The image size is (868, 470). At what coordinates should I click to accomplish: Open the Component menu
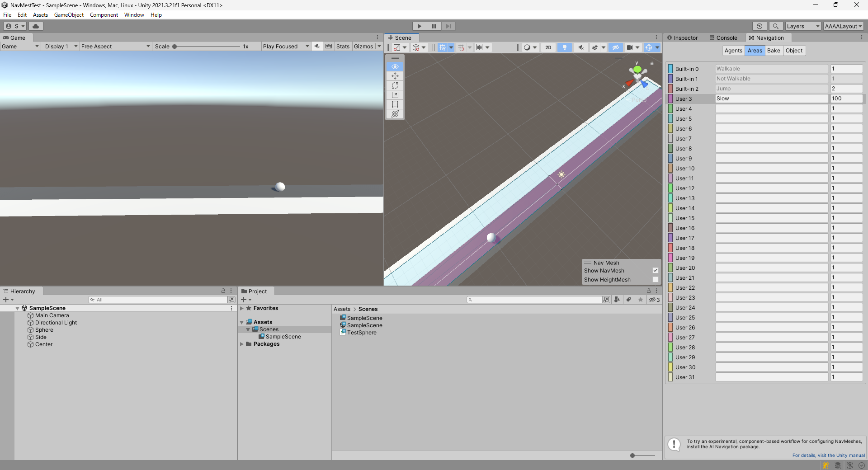104,15
